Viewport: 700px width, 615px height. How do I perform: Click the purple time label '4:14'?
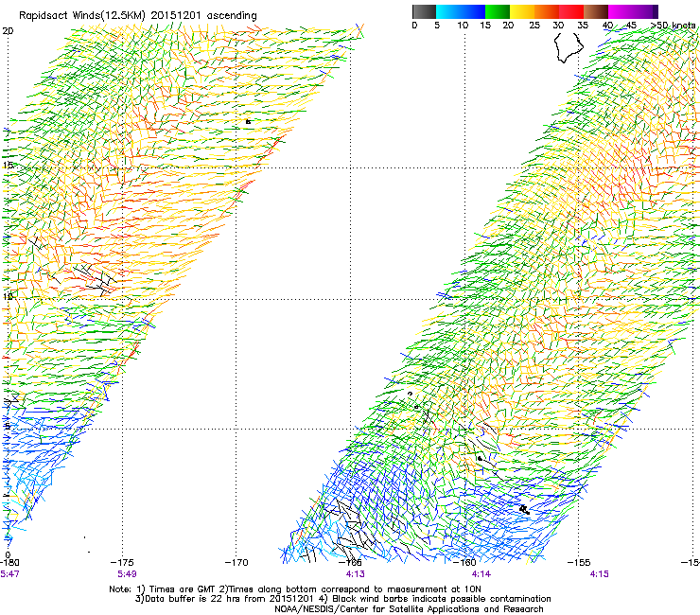[x=481, y=574]
